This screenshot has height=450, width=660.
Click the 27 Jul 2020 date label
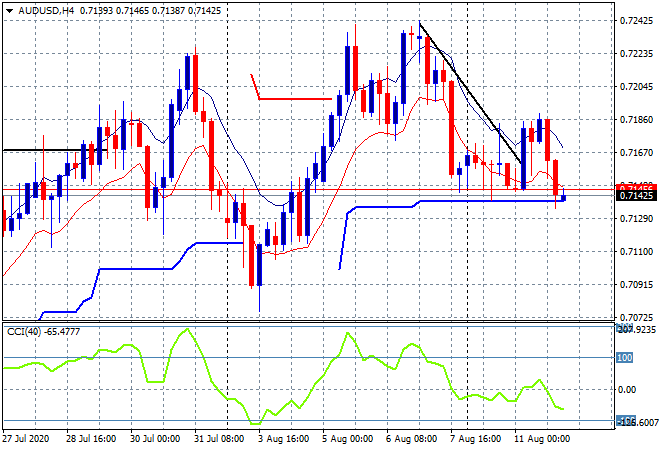(x=26, y=439)
